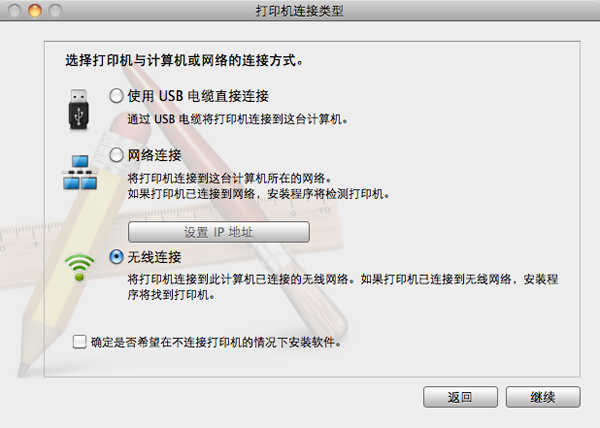Click the 继续 button
600x428 pixels.
[x=543, y=397]
